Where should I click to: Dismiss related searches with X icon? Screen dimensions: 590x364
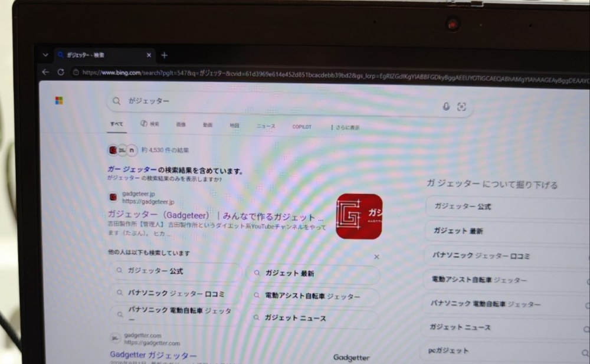click(376, 257)
